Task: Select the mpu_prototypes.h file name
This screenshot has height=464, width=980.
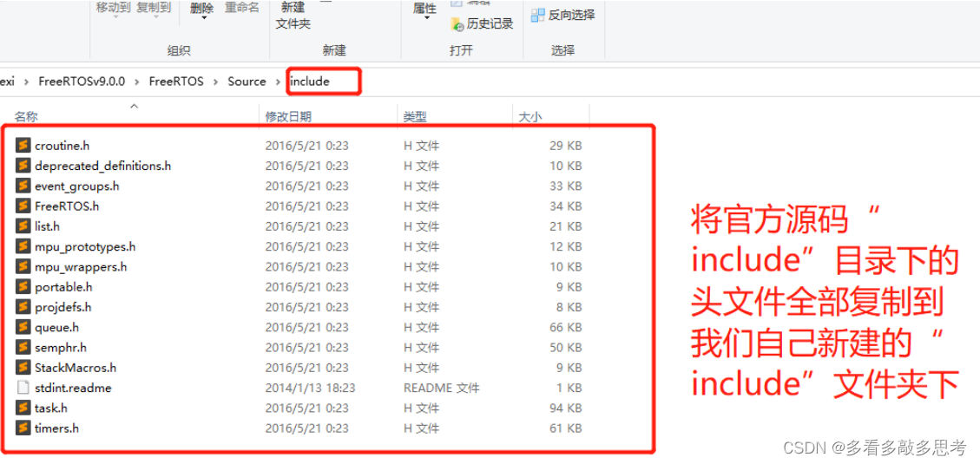Action: pos(85,246)
